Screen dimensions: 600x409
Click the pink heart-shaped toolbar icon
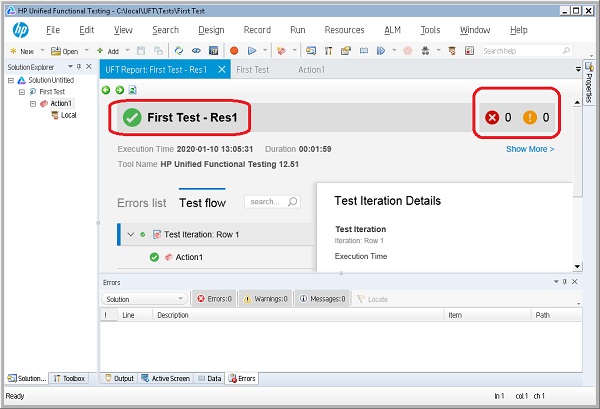[282, 51]
